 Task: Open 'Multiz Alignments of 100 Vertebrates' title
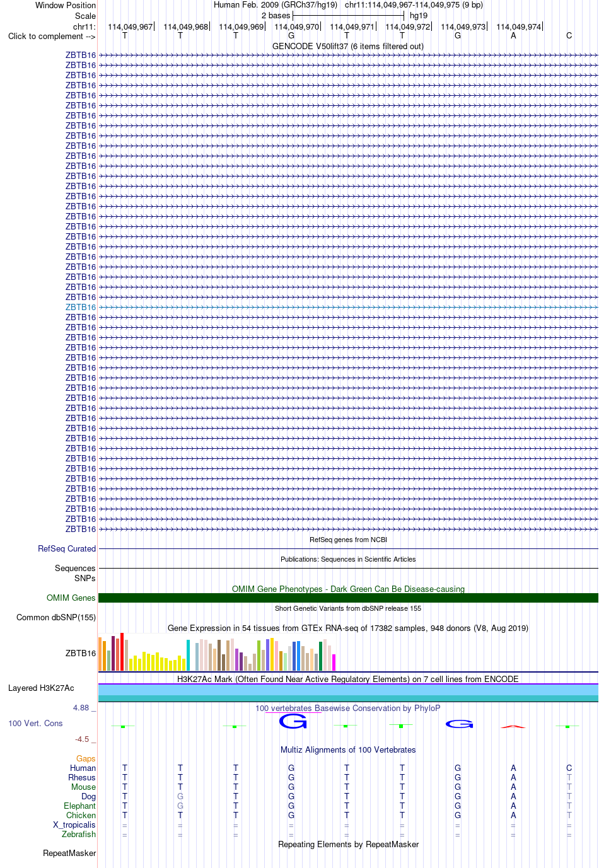pyautogui.click(x=348, y=749)
